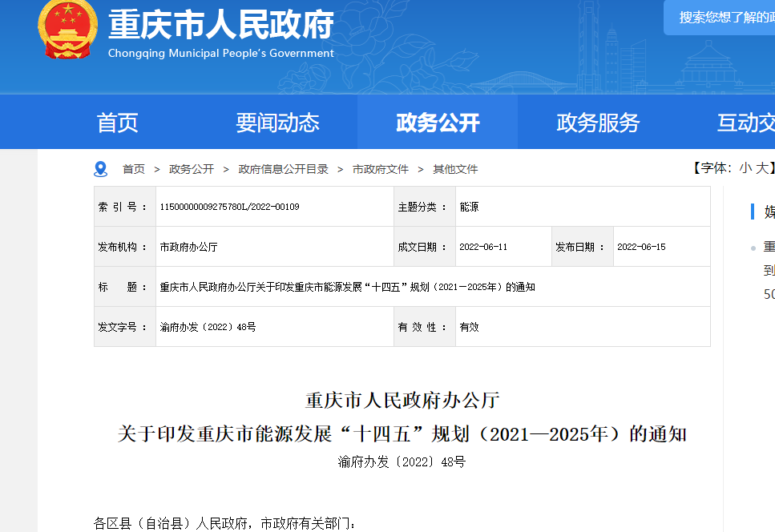
Task: Open the 媒 sidebar section heading
Action: pyautogui.click(x=769, y=213)
